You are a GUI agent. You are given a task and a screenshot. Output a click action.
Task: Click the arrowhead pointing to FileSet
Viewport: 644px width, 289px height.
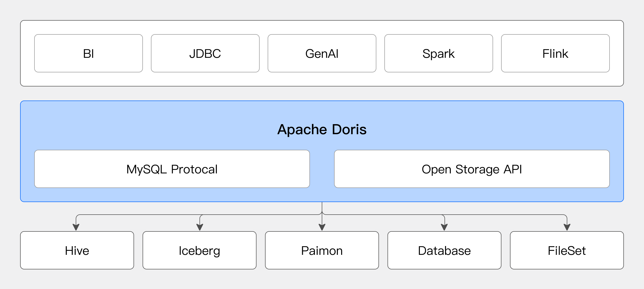click(x=567, y=227)
